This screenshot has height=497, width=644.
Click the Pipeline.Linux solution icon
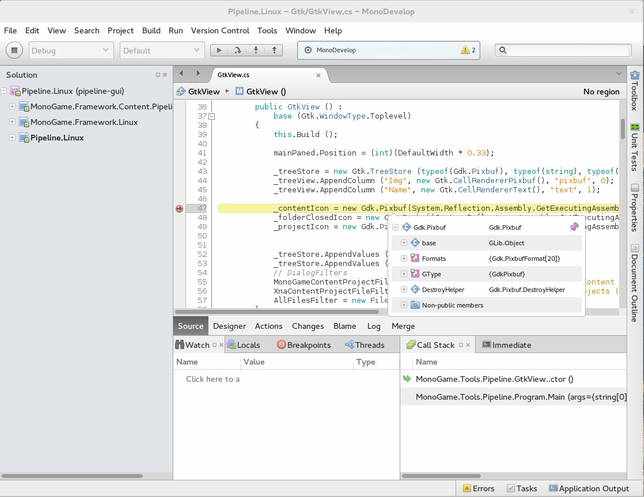16,91
